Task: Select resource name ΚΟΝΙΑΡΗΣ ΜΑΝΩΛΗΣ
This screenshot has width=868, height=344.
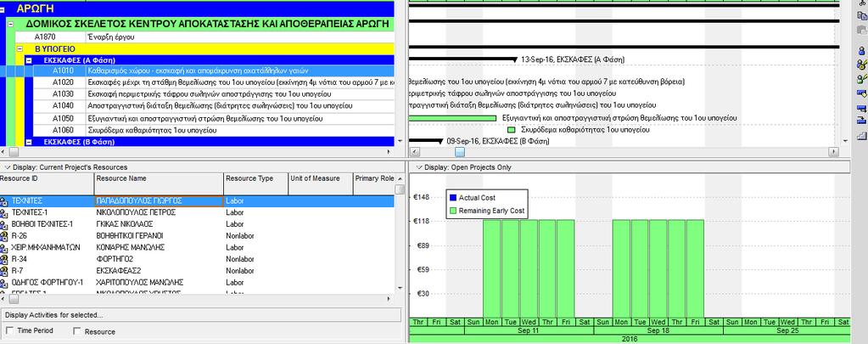Action: pyautogui.click(x=131, y=248)
